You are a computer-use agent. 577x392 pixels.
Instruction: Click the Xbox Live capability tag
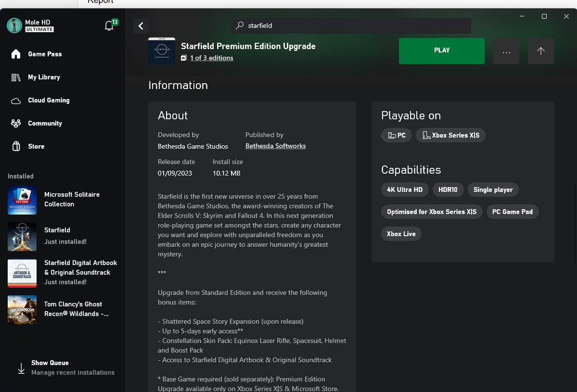click(401, 234)
